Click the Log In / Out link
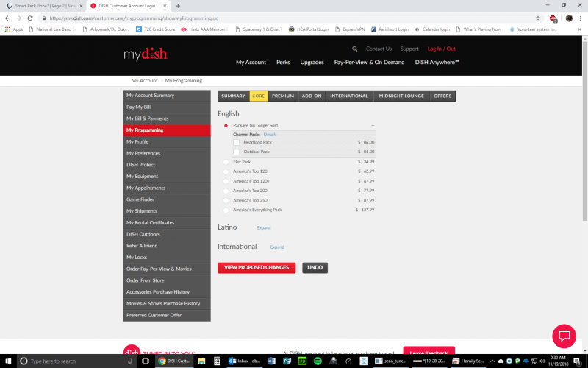The height and width of the screenshot is (368, 588). (442, 49)
